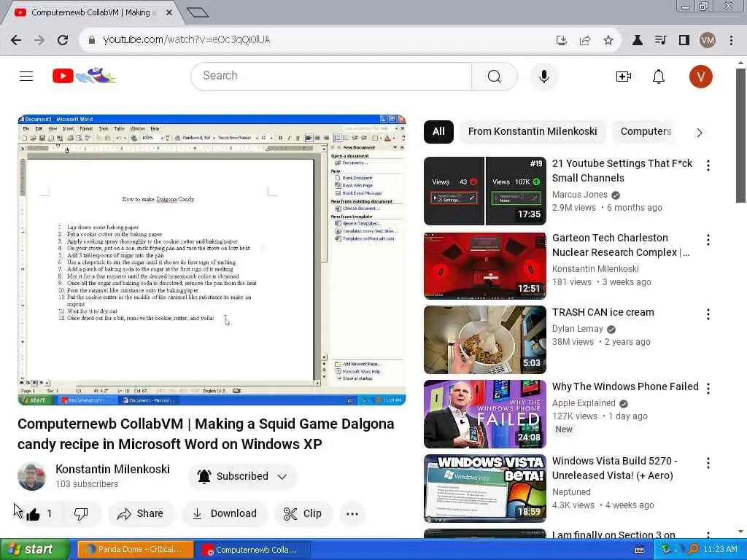
Task: Open Windows Vista Build 5270 title
Action: [x=614, y=468]
